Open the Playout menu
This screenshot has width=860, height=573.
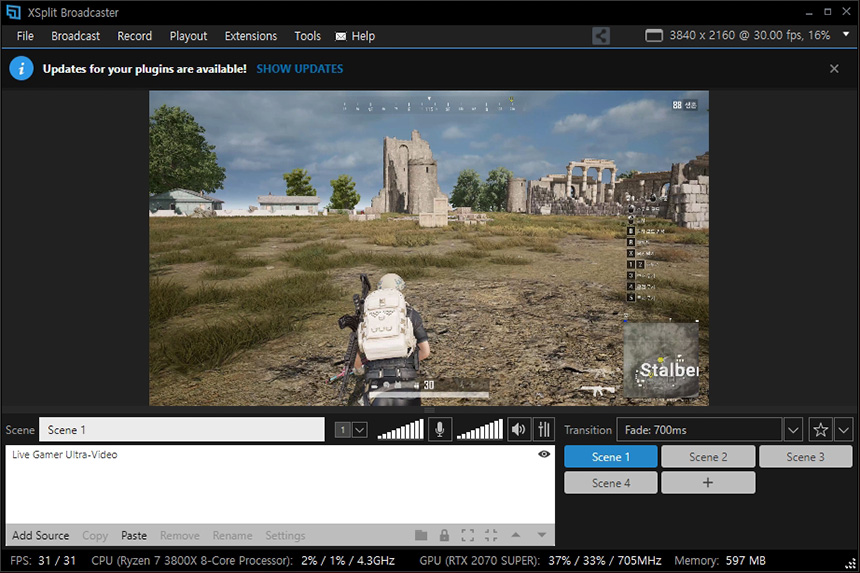[x=188, y=36]
